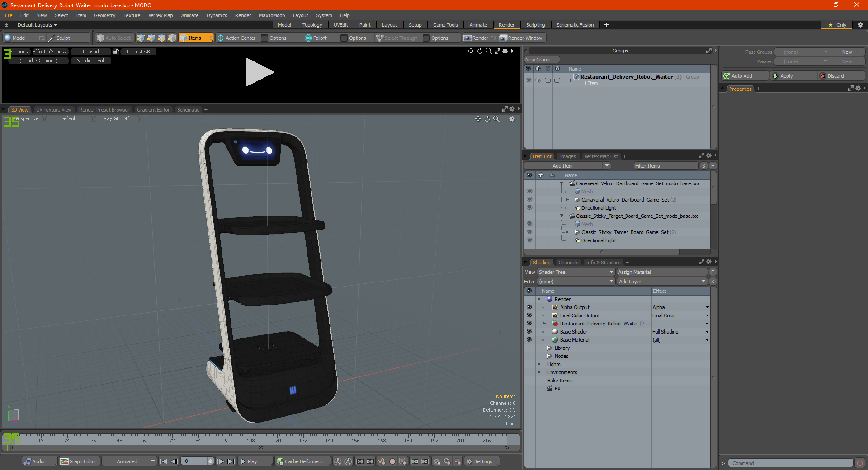Open the Animated keying dropdown

point(129,461)
